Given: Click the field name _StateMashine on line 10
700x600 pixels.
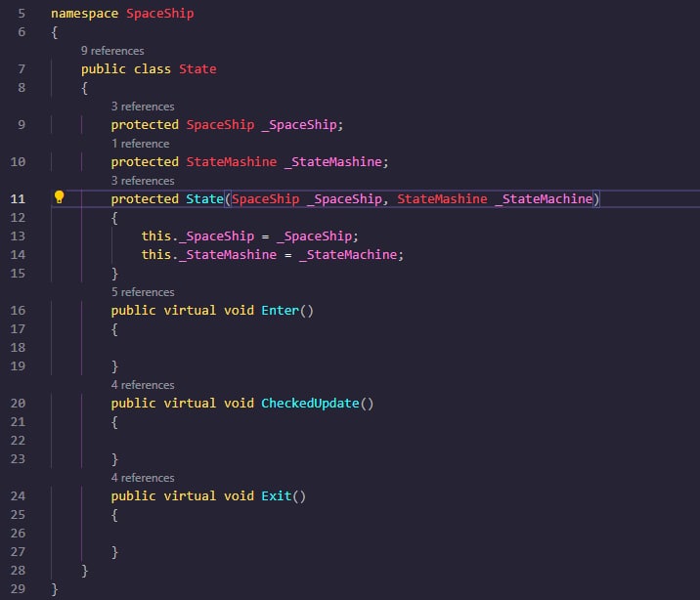Looking at the screenshot, I should coord(333,162).
